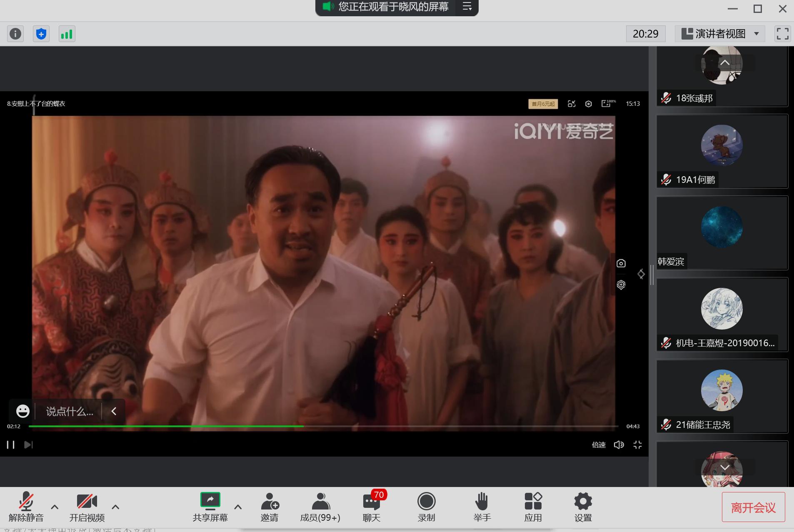The height and width of the screenshot is (532, 794).
Task: Raise hand using 举手 icon
Action: [x=482, y=507]
